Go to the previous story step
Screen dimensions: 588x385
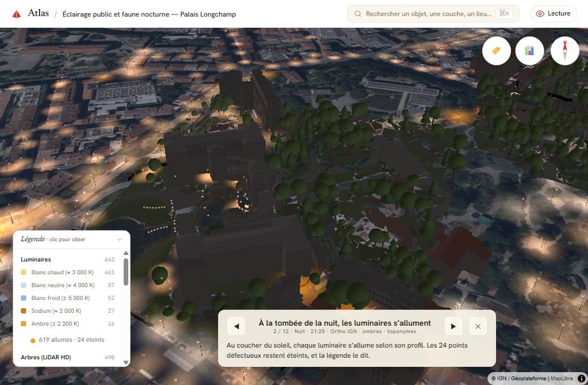point(236,326)
